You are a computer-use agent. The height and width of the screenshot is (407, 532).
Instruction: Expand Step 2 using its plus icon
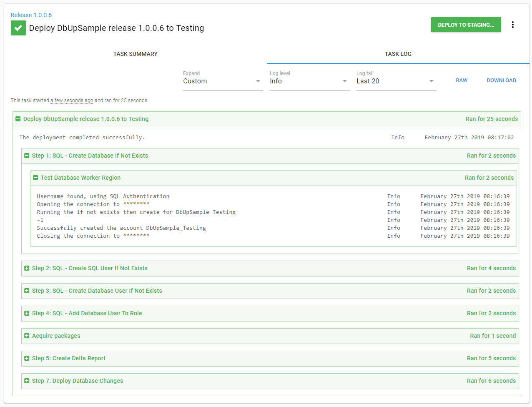(x=27, y=269)
